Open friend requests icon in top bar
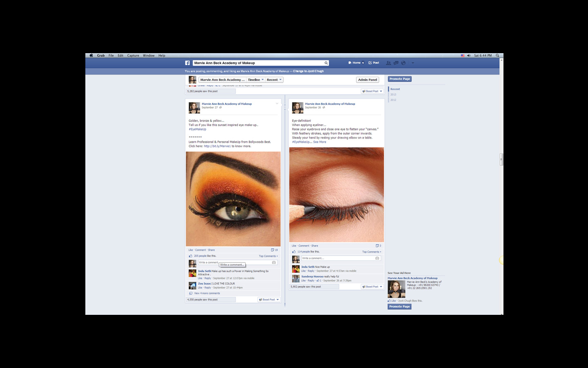This screenshot has height=368, width=588. [x=388, y=63]
